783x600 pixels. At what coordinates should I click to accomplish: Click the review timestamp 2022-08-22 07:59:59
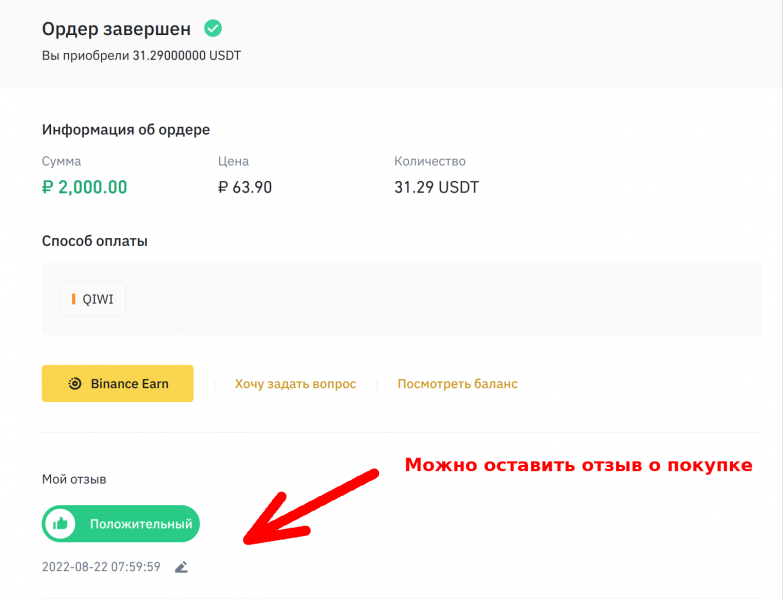pyautogui.click(x=101, y=567)
